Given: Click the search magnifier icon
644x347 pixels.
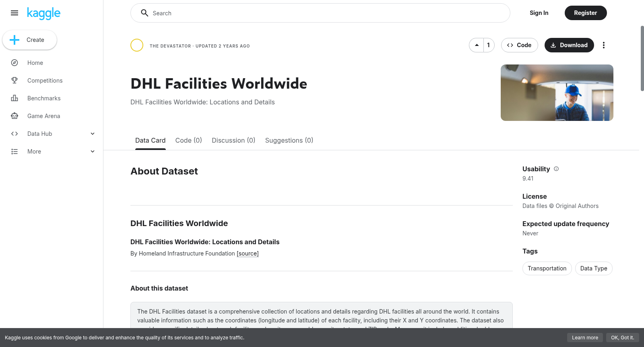Looking at the screenshot, I should pyautogui.click(x=144, y=13).
